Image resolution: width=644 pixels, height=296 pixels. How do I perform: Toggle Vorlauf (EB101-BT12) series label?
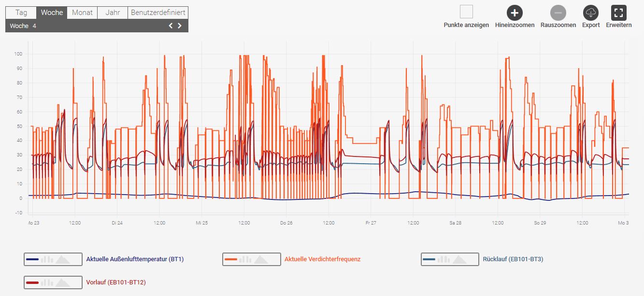116,282
